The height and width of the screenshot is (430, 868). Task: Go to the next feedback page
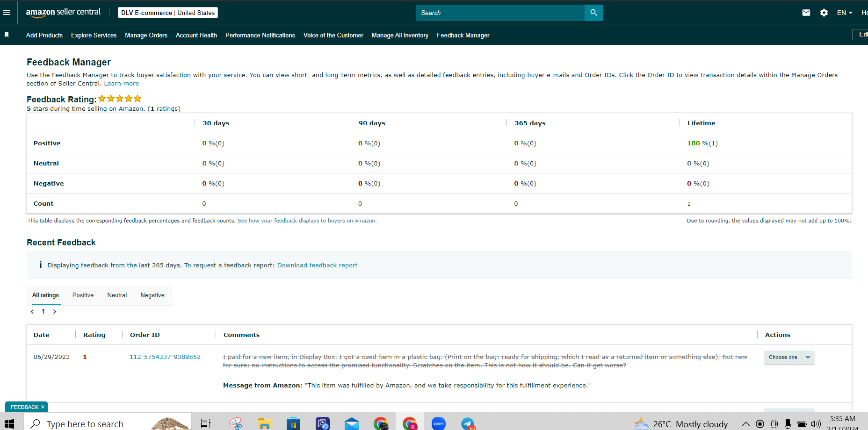(x=55, y=311)
